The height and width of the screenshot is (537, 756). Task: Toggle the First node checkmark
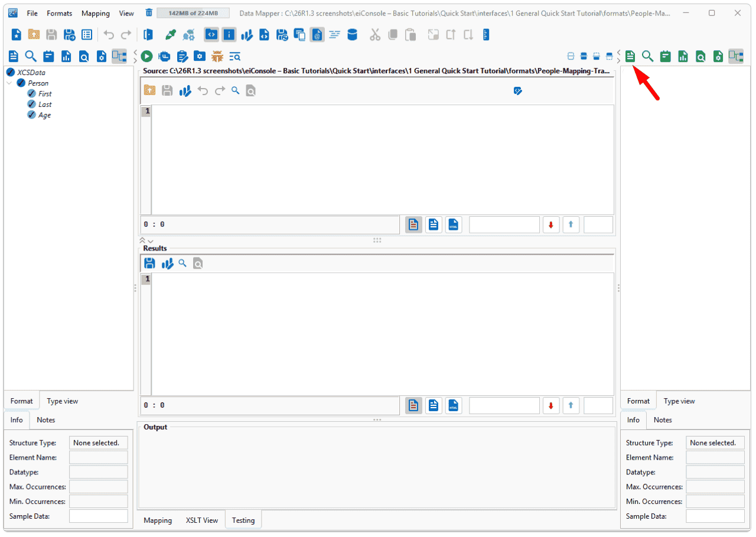(x=32, y=93)
